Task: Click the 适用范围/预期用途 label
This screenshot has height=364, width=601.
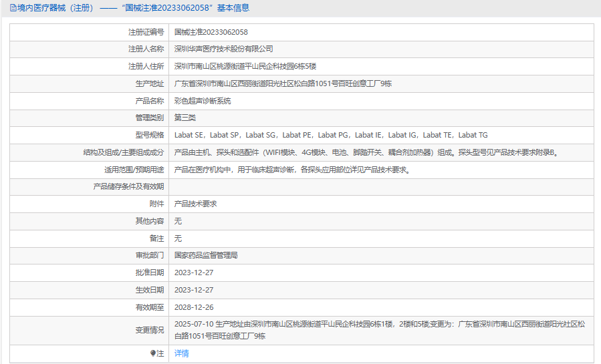Action: pos(134,170)
